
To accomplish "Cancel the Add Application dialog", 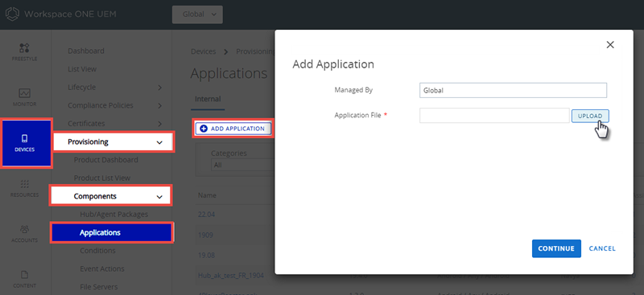I will pos(602,248).
